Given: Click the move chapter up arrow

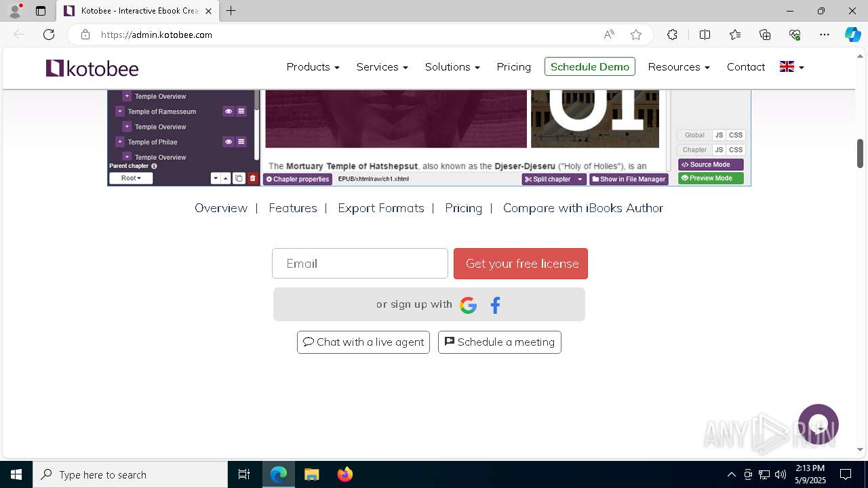Looking at the screenshot, I should click(x=226, y=178).
